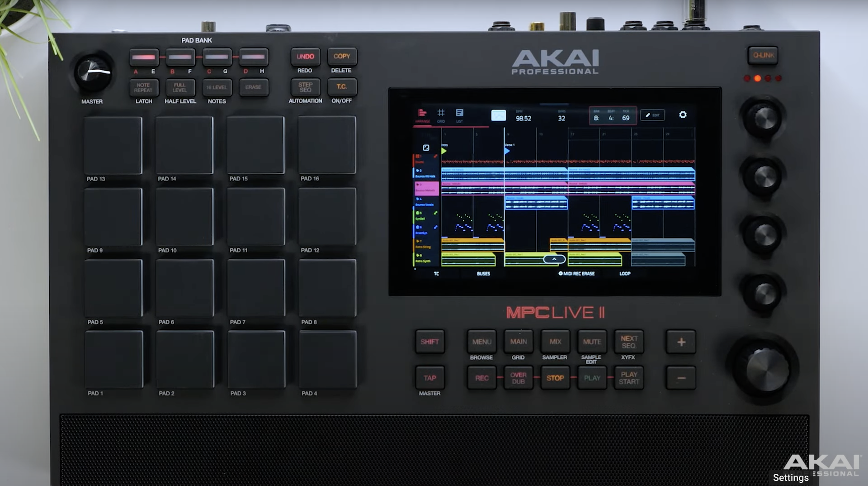
Task: Toggle MIDI REC ERASE on
Action: pyautogui.click(x=577, y=273)
